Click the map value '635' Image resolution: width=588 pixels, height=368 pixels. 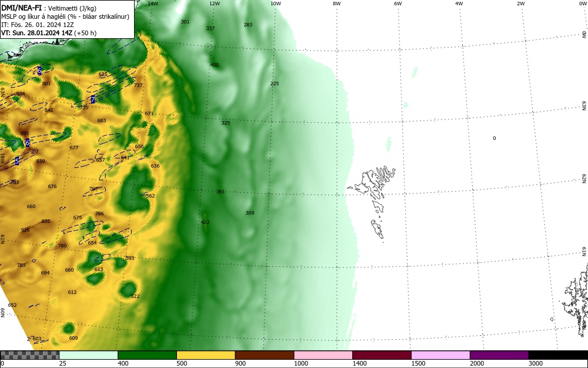(103, 74)
